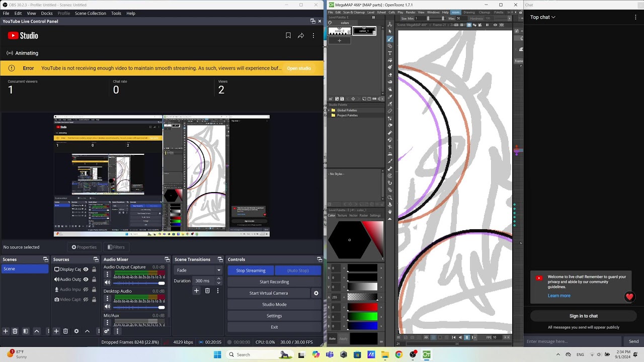
Task: Open Top chat dropdown chevron
Action: point(553,17)
